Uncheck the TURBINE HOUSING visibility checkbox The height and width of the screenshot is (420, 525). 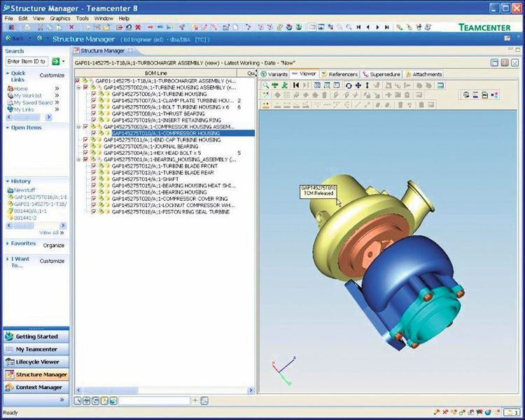[x=94, y=94]
